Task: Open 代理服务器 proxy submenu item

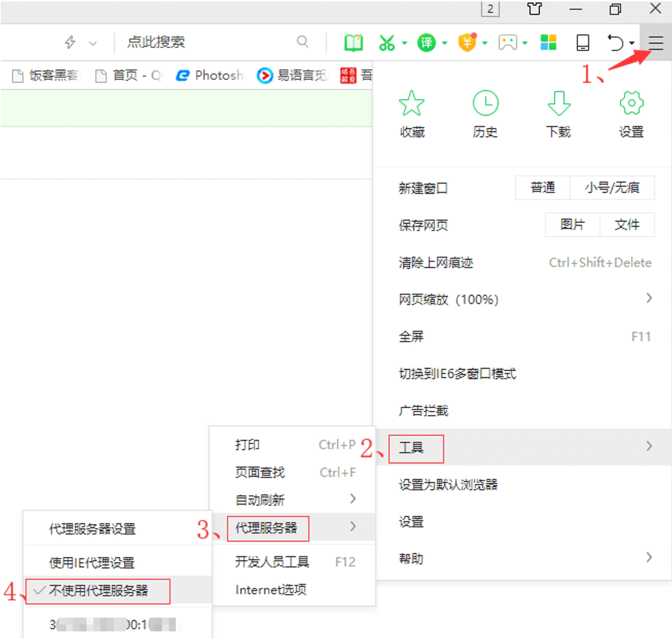Action: pyautogui.click(x=267, y=528)
